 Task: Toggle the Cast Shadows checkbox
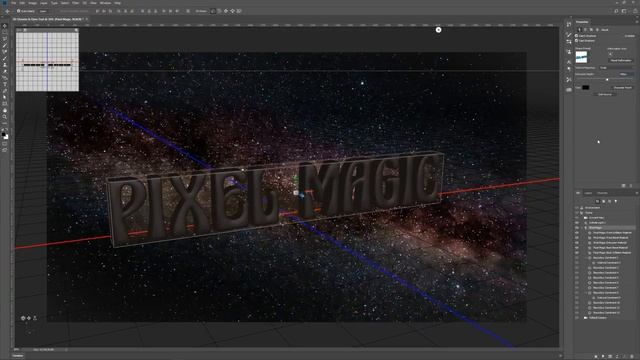(576, 41)
